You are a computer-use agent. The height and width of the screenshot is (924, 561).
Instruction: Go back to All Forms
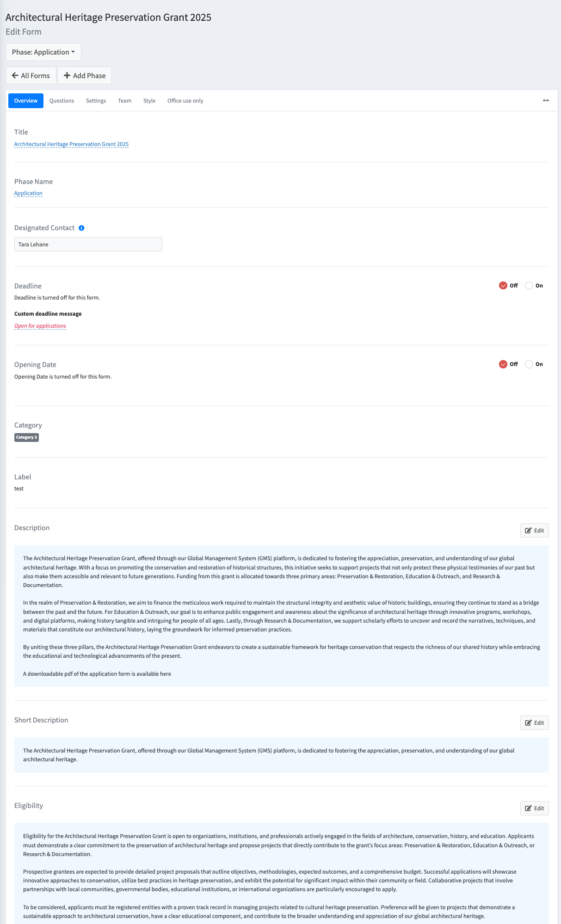[31, 75]
